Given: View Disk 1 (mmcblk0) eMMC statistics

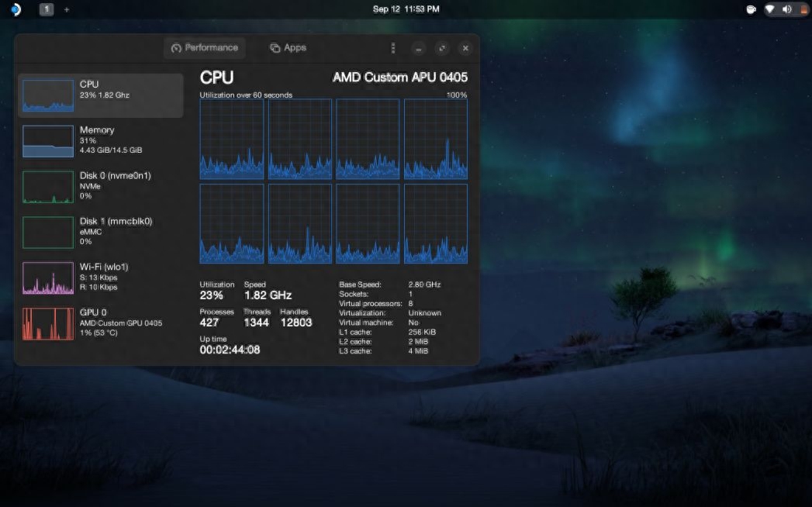Looking at the screenshot, I should coord(101,231).
